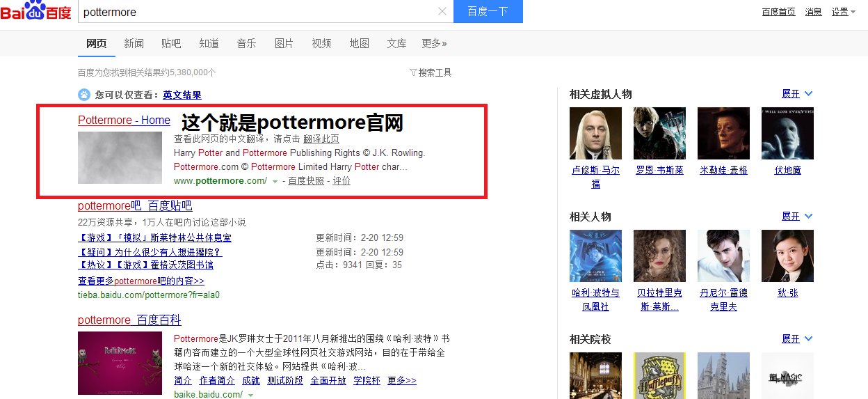The height and width of the screenshot is (399, 868).
Task: Click the 米勒娃·麦格 portrait thumbnail
Action: [x=723, y=133]
